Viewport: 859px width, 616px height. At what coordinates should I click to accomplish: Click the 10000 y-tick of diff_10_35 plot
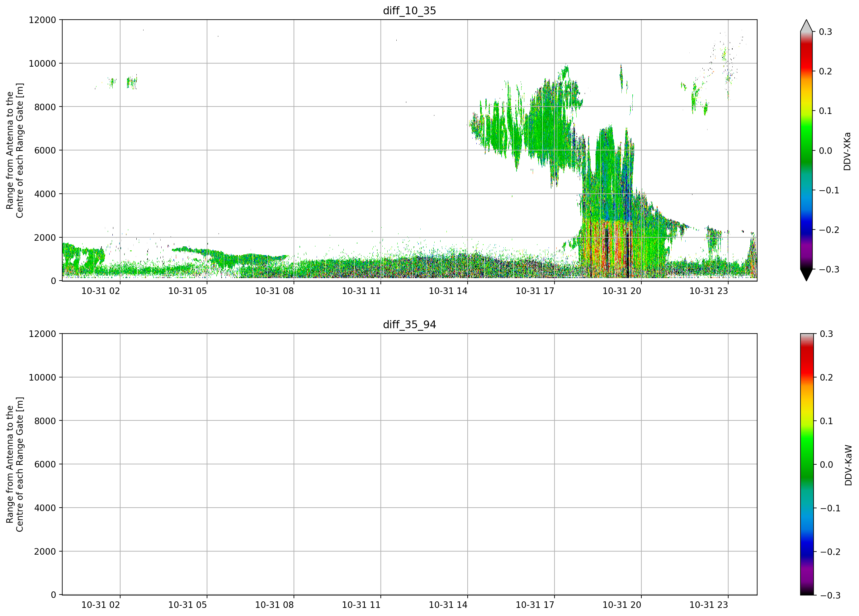click(42, 64)
